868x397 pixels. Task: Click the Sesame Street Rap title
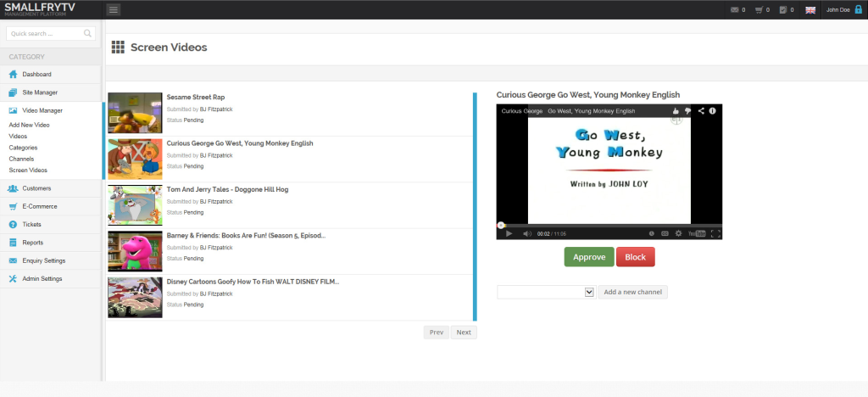pyautogui.click(x=196, y=98)
